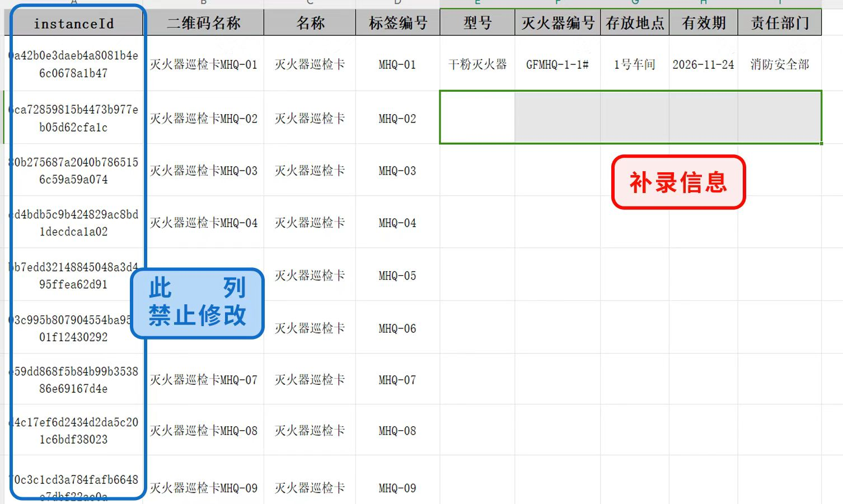
Task: Select the 2026-11-24 date cell
Action: (703, 64)
